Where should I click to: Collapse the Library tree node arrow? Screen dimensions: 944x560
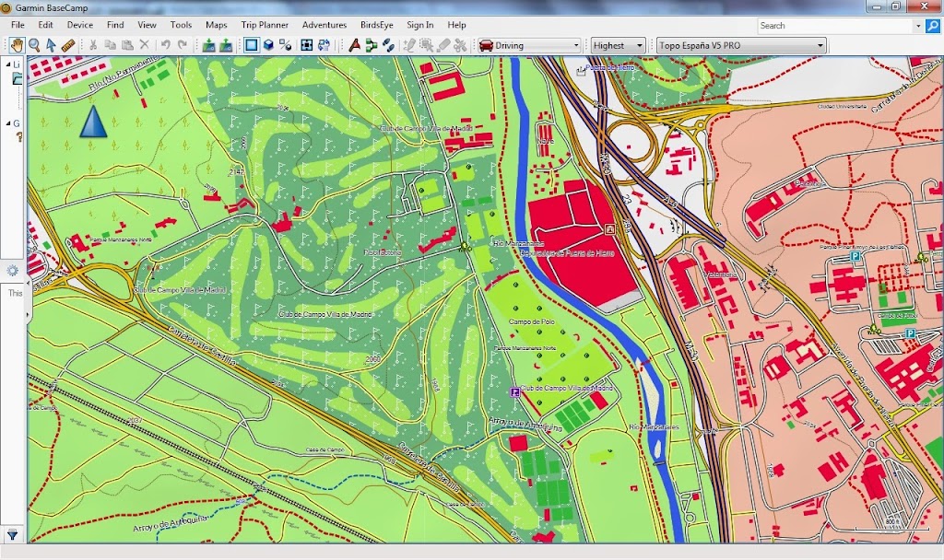click(x=8, y=64)
